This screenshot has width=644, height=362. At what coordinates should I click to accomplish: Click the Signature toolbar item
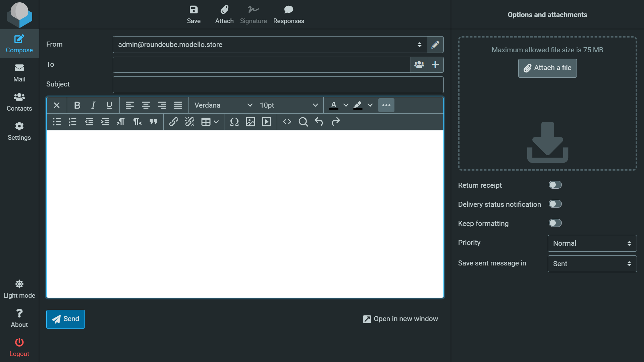click(x=253, y=14)
